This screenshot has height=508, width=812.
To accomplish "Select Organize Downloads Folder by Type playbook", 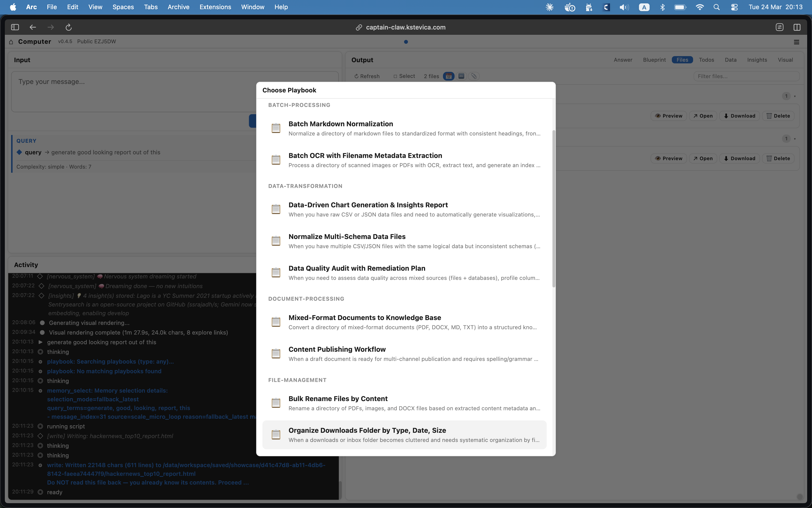I will click(404, 434).
